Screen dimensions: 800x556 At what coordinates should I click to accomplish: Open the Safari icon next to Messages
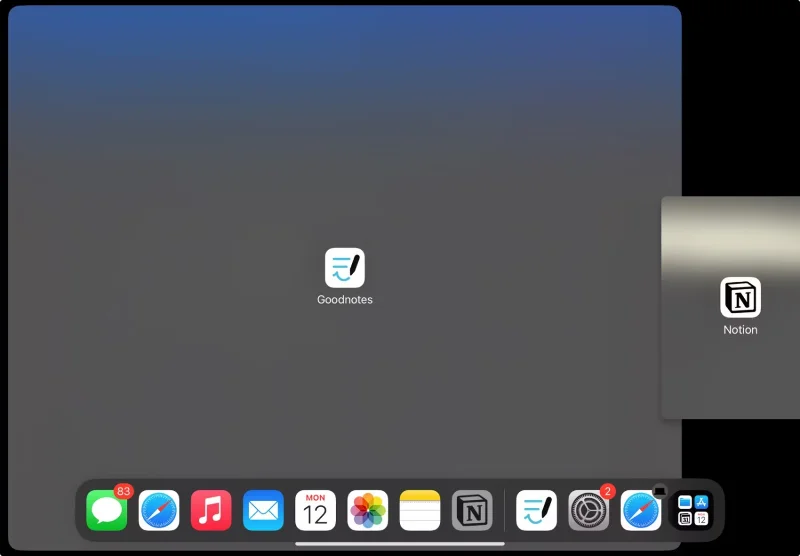159,510
